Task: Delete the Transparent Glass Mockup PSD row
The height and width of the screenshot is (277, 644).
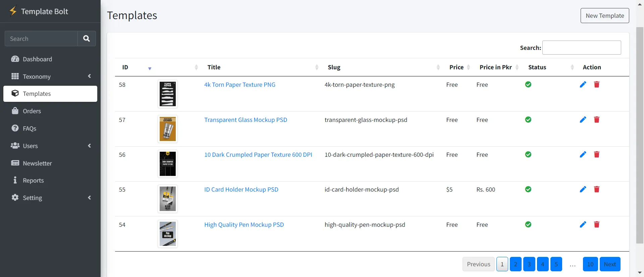Action: pyautogui.click(x=596, y=120)
